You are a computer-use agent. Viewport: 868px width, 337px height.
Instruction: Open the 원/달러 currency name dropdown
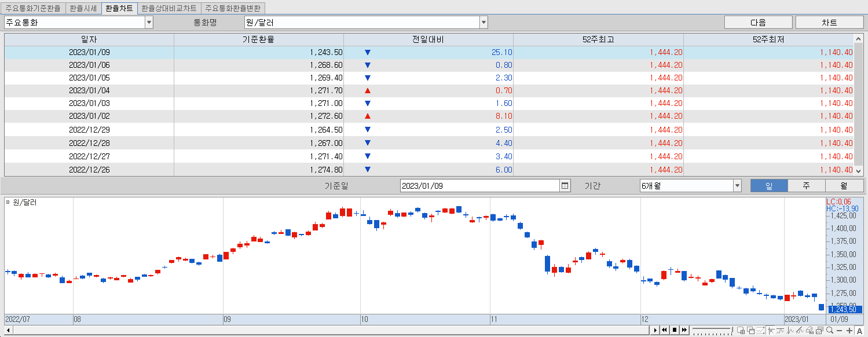484,22
